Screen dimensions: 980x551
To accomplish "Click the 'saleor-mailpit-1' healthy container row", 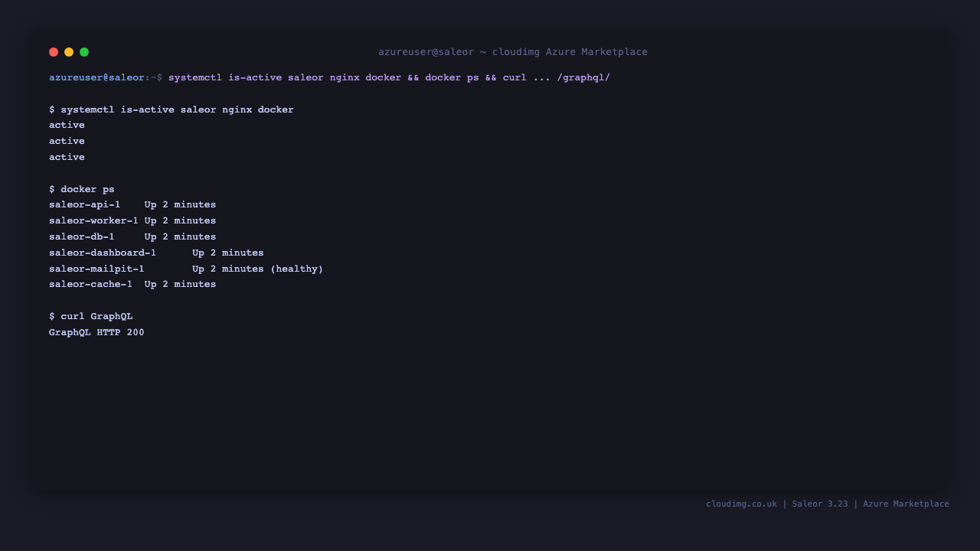I will tap(186, 269).
